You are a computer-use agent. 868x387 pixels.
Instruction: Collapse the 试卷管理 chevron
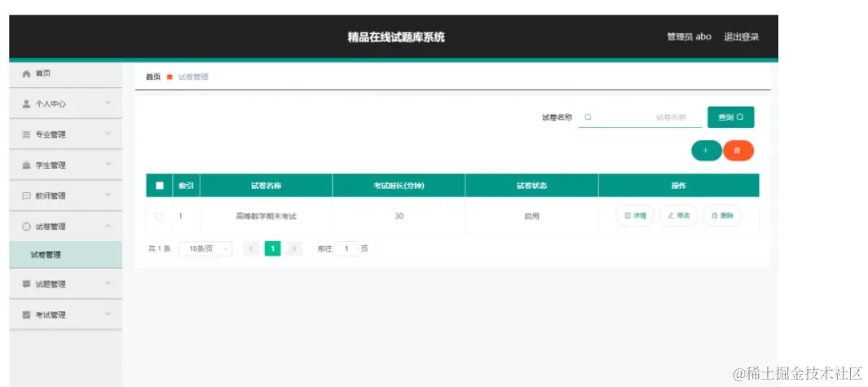coord(108,226)
